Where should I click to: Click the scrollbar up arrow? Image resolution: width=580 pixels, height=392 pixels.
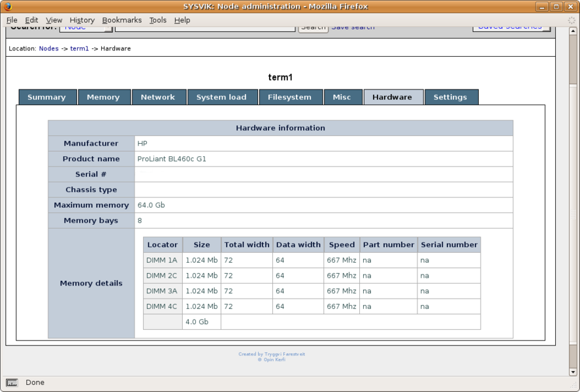pos(573,31)
